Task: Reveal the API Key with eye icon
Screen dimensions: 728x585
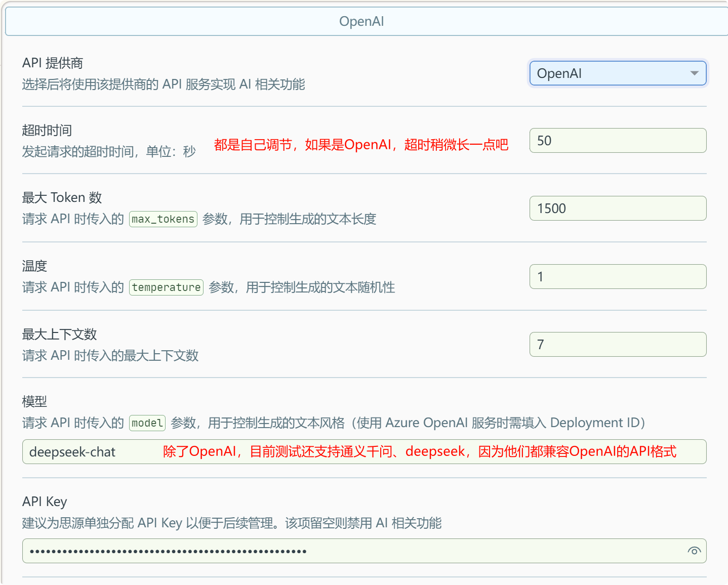Action: [694, 551]
